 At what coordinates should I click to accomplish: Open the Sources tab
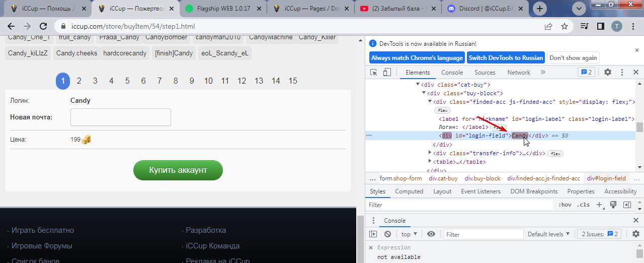coord(485,73)
